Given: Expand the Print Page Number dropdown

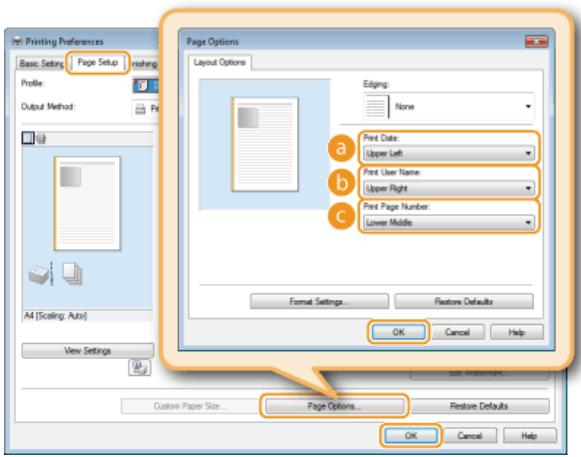Looking at the screenshot, I should click(x=448, y=223).
